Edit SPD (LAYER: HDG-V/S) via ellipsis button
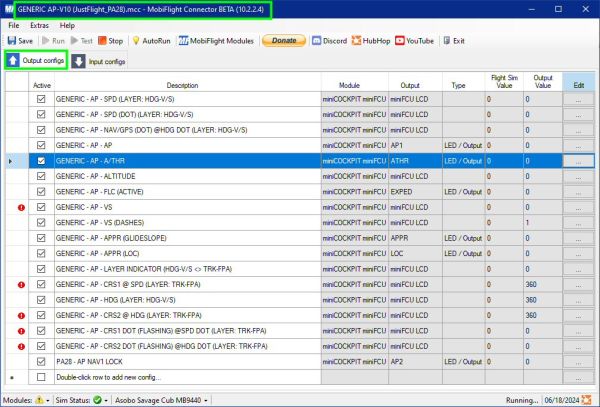Viewport: 600px width, 407px height. 578,99
